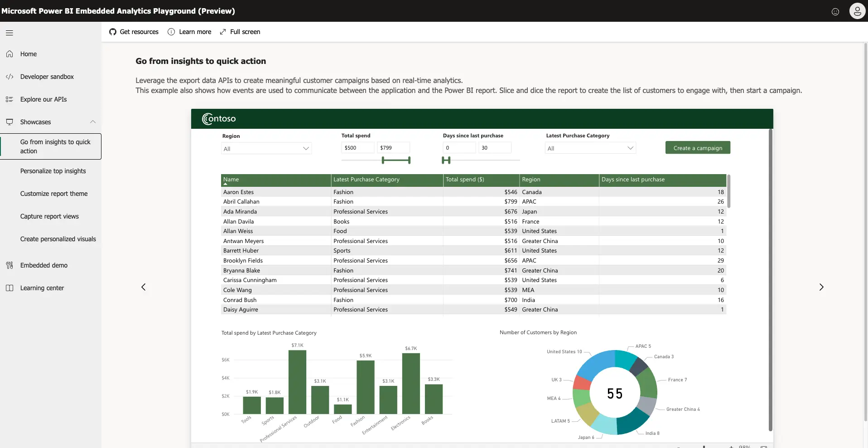Click Total spend minimum field $500
This screenshot has width=868, height=448.
tap(358, 148)
